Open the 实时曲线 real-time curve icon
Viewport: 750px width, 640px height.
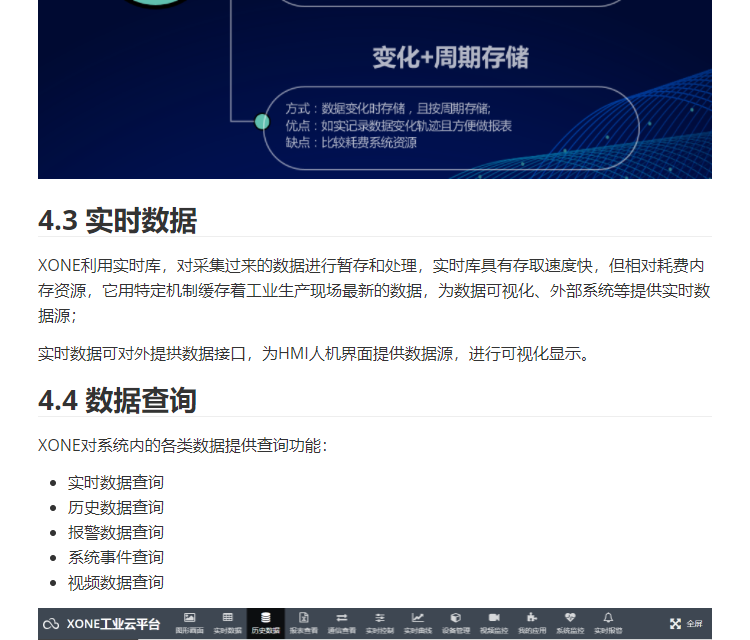click(x=418, y=618)
